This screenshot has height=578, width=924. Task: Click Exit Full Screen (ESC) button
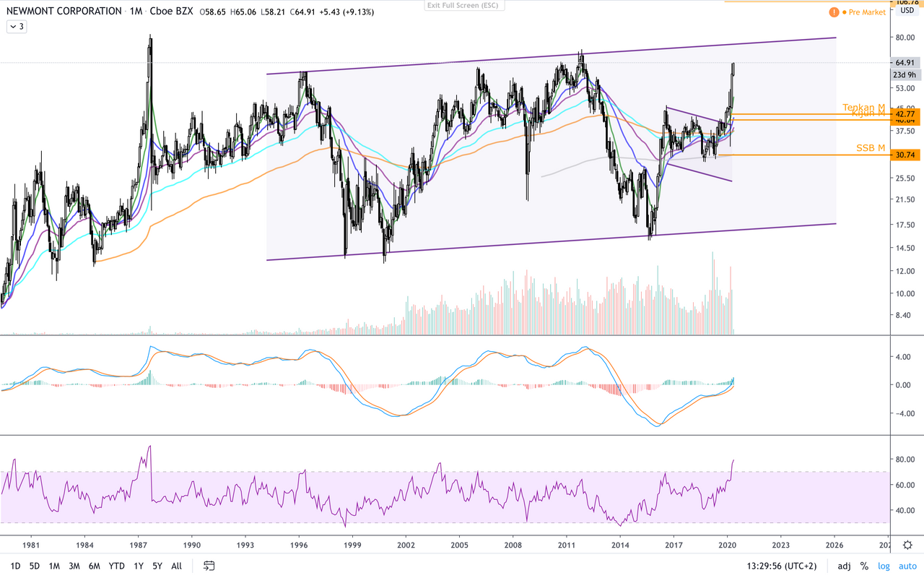465,5
